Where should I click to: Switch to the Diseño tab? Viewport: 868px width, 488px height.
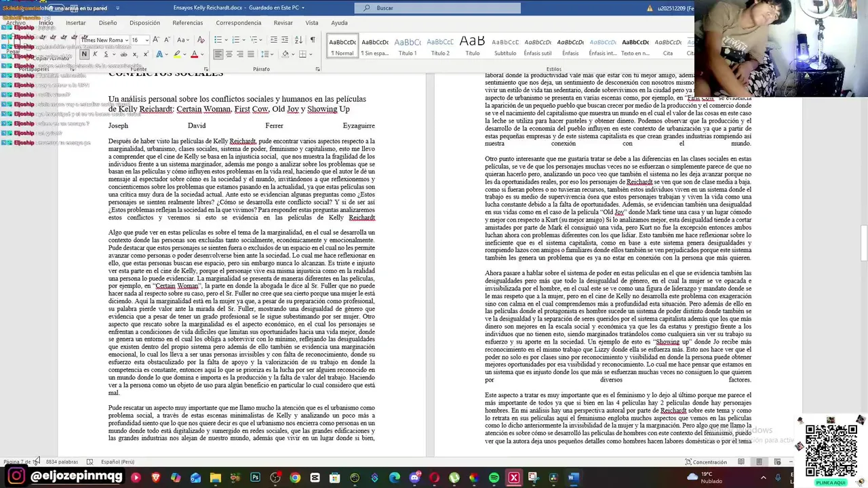(108, 22)
